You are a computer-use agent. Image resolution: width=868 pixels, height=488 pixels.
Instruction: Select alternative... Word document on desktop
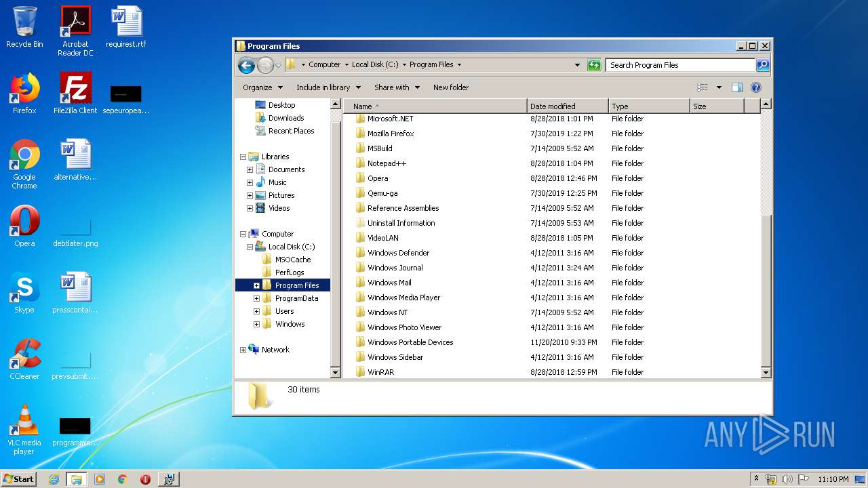pos(75,160)
